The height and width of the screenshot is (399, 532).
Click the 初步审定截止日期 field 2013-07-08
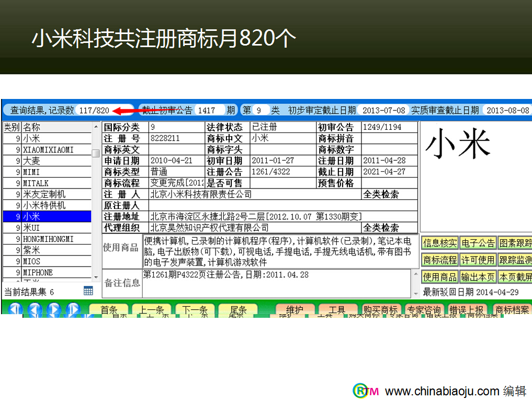click(384, 110)
